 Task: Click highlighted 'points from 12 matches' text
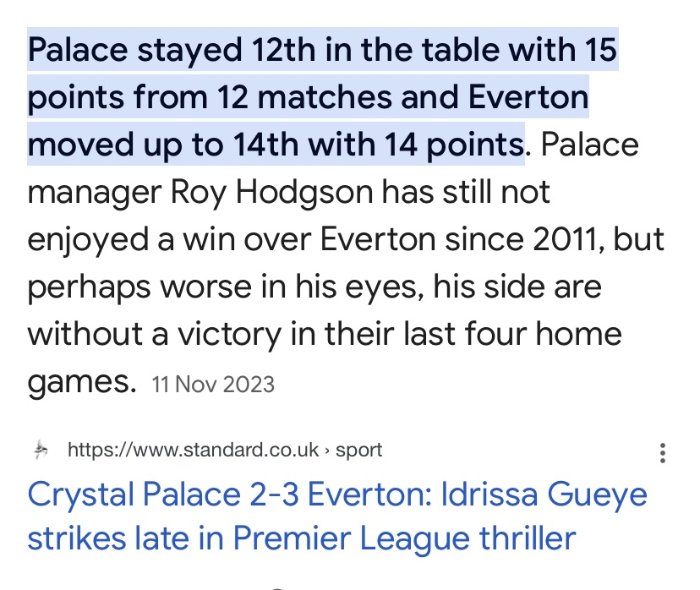click(x=194, y=99)
